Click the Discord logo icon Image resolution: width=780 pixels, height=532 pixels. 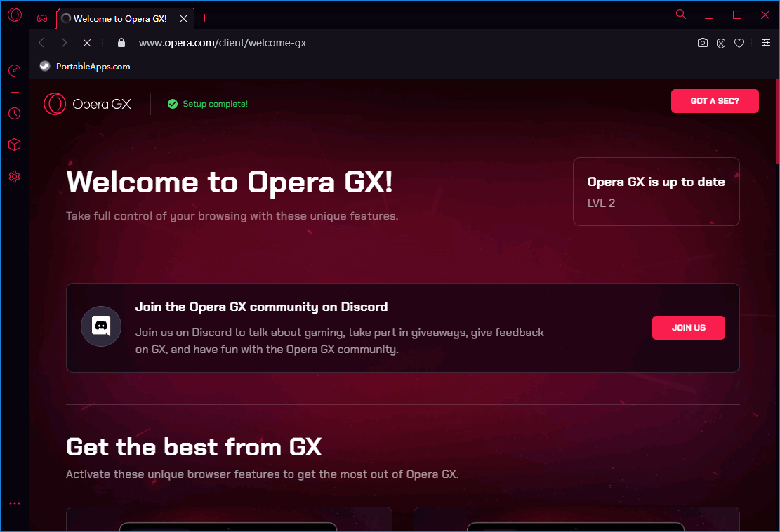coord(101,326)
